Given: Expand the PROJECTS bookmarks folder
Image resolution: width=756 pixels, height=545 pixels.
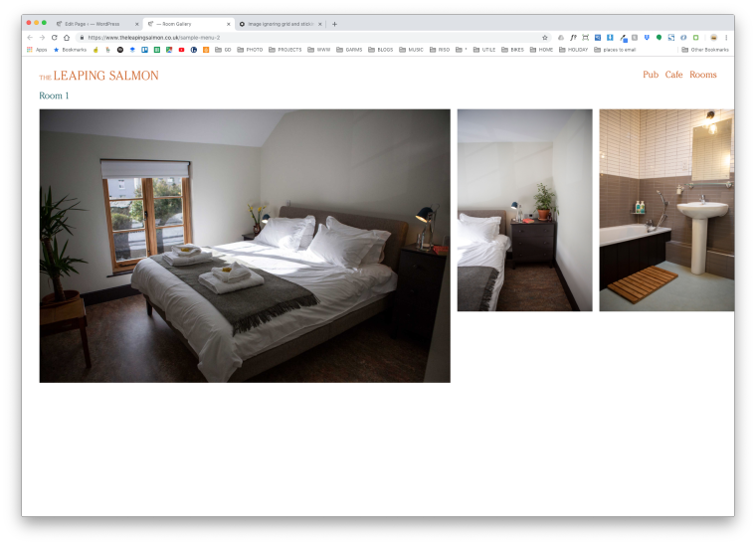Looking at the screenshot, I should [x=284, y=49].
